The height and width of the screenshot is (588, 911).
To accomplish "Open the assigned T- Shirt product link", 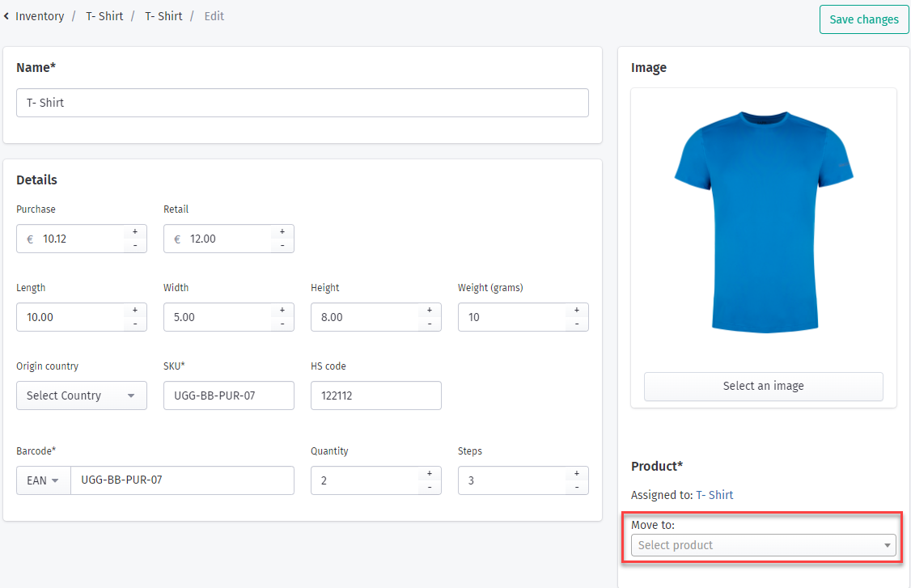I will pos(714,495).
